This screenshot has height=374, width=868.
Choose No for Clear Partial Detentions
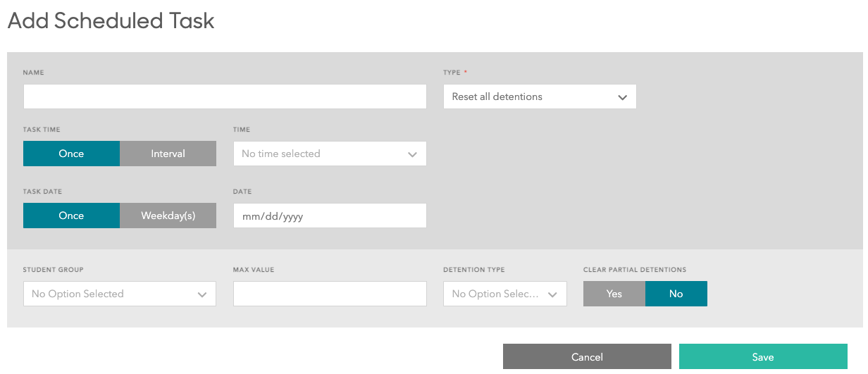676,294
